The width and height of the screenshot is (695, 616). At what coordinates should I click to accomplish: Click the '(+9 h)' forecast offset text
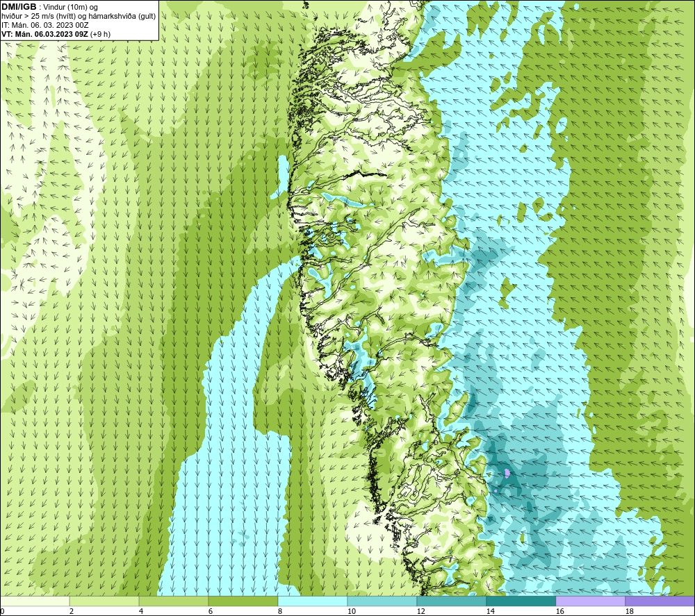pos(100,34)
